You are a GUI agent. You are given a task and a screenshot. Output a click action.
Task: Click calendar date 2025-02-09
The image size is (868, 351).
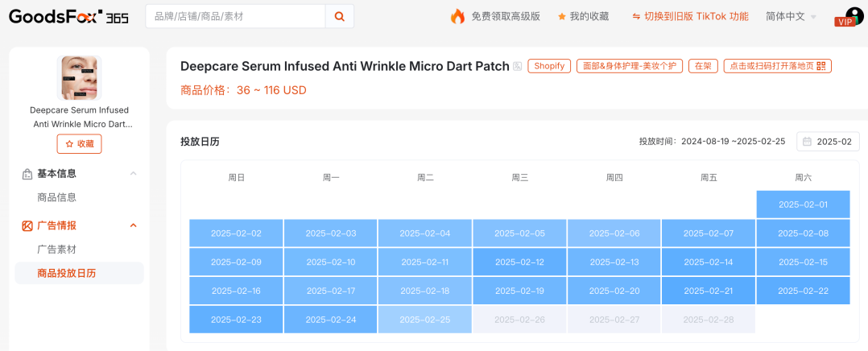point(236,262)
